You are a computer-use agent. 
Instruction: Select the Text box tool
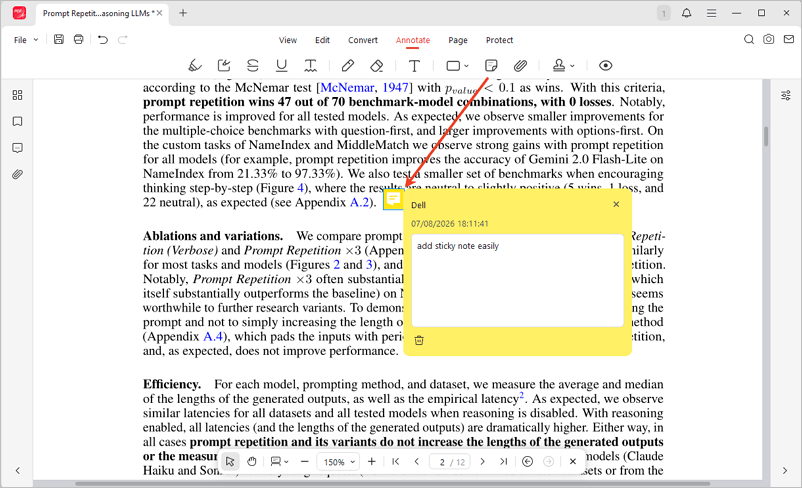pos(414,65)
